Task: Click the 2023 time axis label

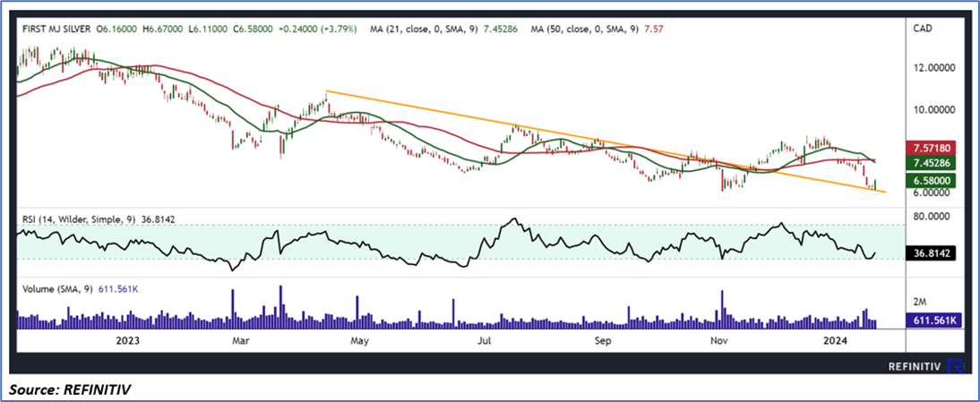Action: coord(127,341)
